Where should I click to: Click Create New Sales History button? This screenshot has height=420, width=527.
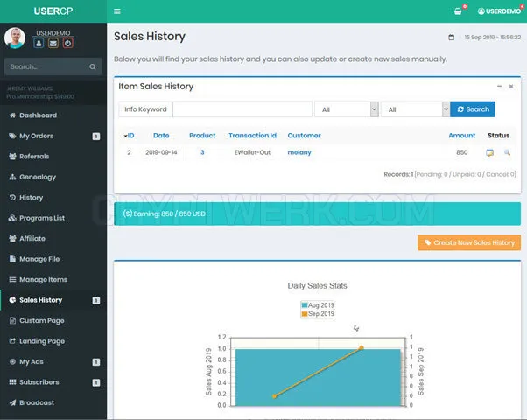click(x=469, y=242)
